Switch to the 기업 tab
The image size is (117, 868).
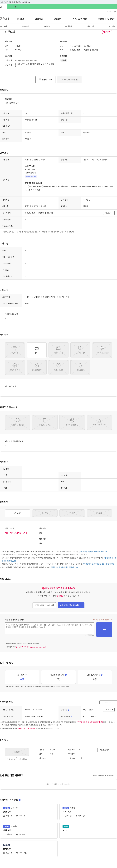(x=15, y=7)
